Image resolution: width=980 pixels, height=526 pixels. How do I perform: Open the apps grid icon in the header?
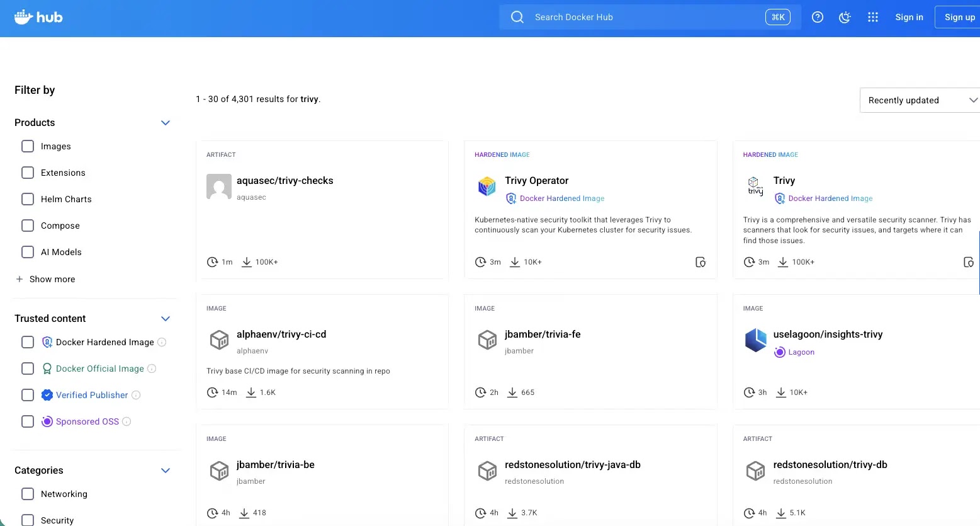[x=872, y=17]
